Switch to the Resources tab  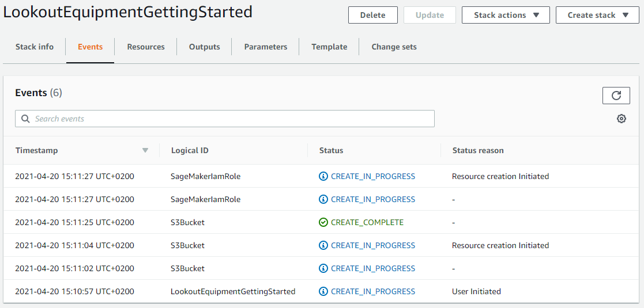[x=146, y=47]
